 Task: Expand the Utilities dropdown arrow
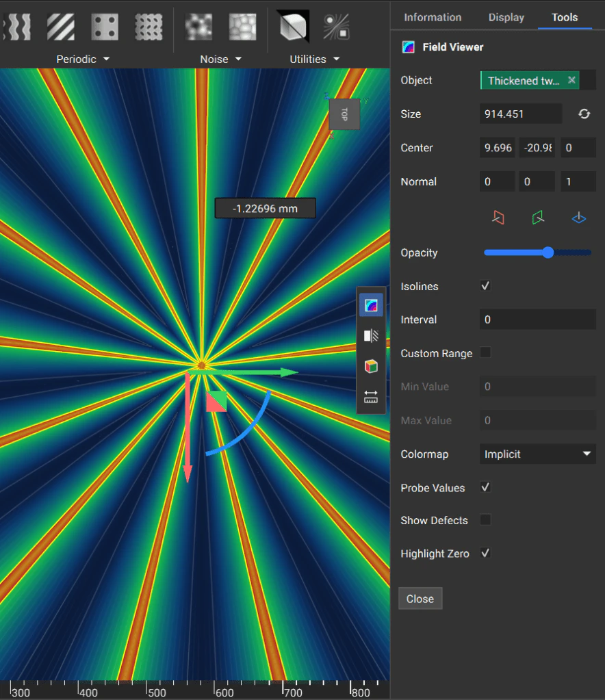[x=336, y=59]
